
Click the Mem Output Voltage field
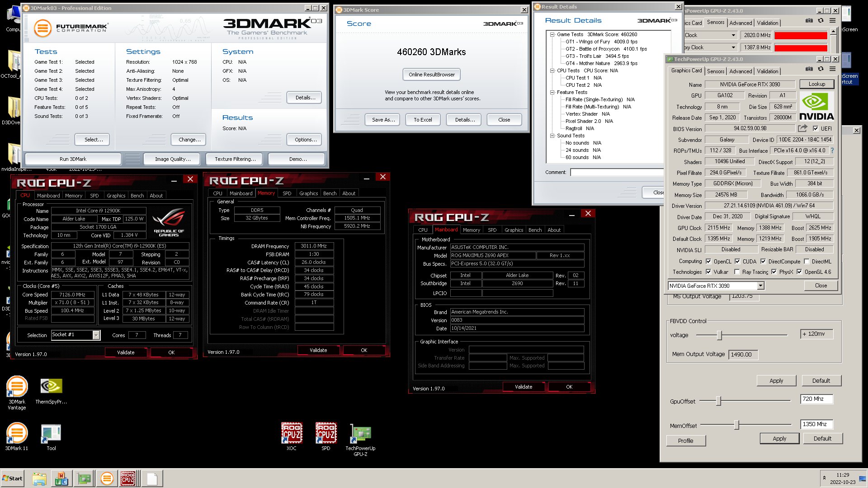(743, 355)
